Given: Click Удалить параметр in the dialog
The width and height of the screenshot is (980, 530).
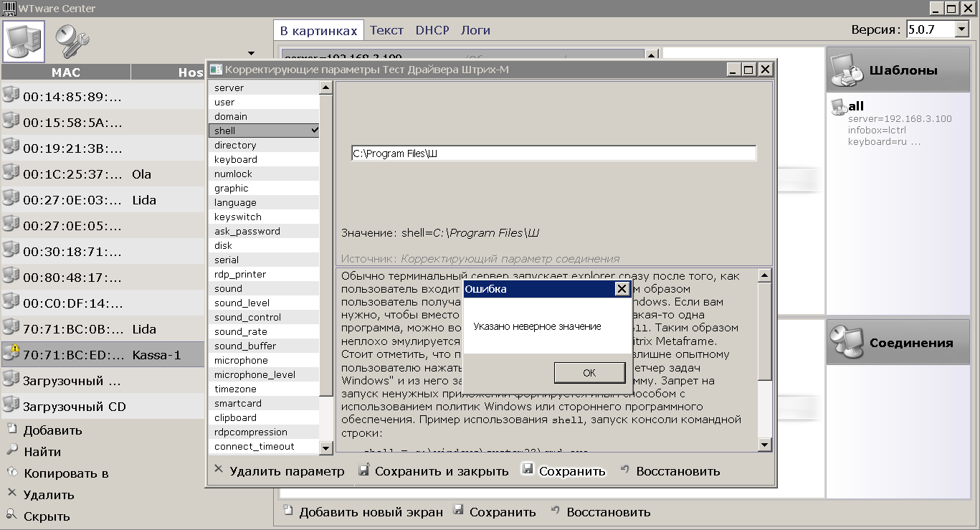Looking at the screenshot, I should point(279,471).
